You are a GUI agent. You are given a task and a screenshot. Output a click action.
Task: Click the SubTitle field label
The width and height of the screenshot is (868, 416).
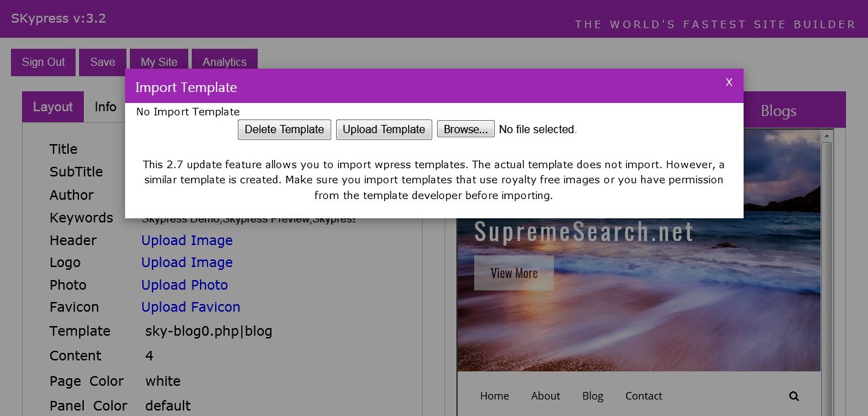[x=76, y=172]
